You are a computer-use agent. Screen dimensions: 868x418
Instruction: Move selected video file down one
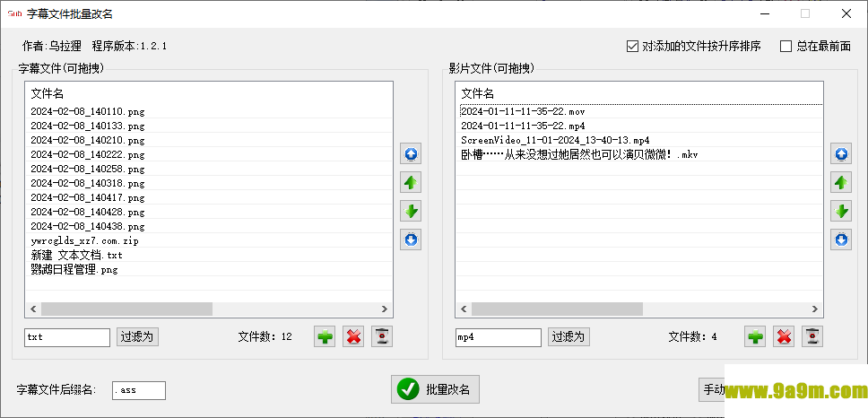(841, 211)
